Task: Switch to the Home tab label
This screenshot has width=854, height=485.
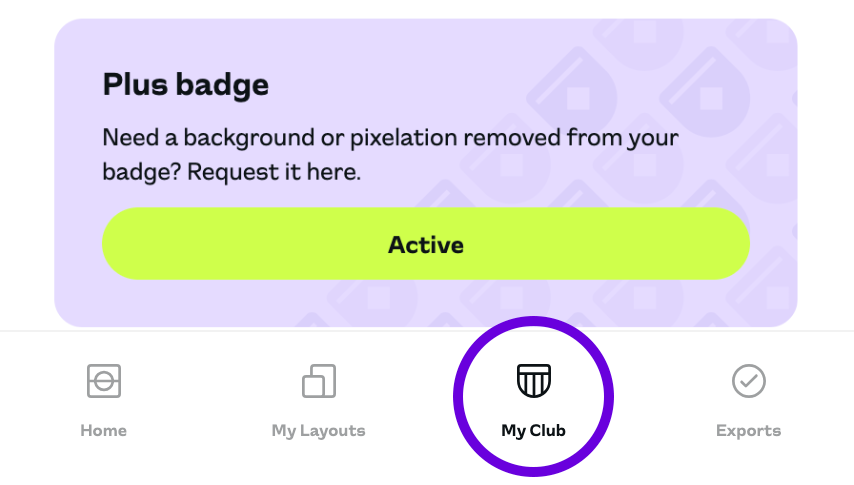Action: point(103,431)
